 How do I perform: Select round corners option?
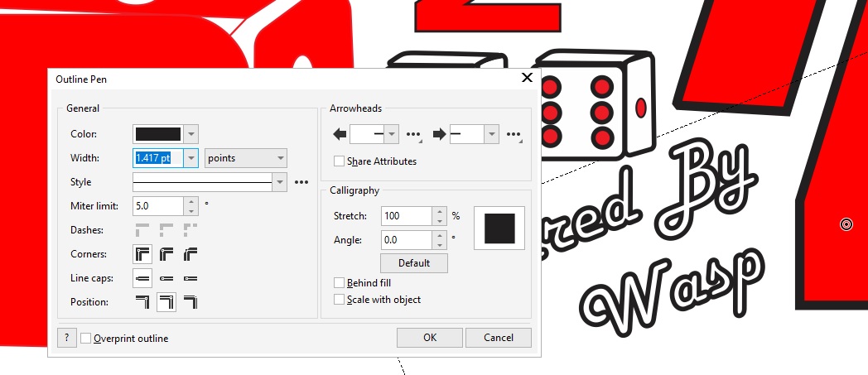tap(166, 254)
